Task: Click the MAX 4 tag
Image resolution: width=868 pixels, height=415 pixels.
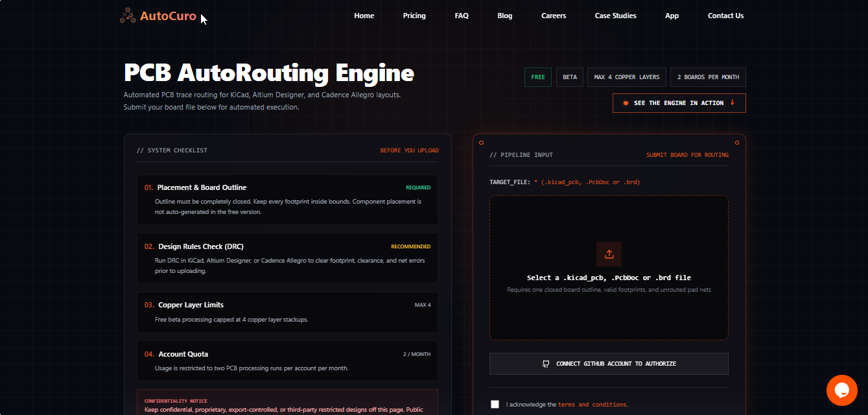Action: [423, 305]
